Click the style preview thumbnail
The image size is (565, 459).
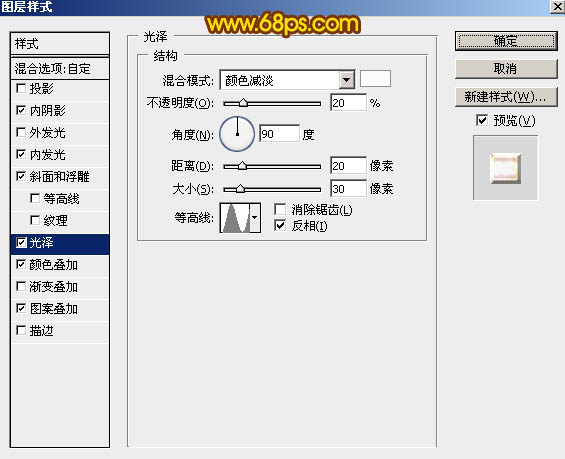(x=505, y=168)
